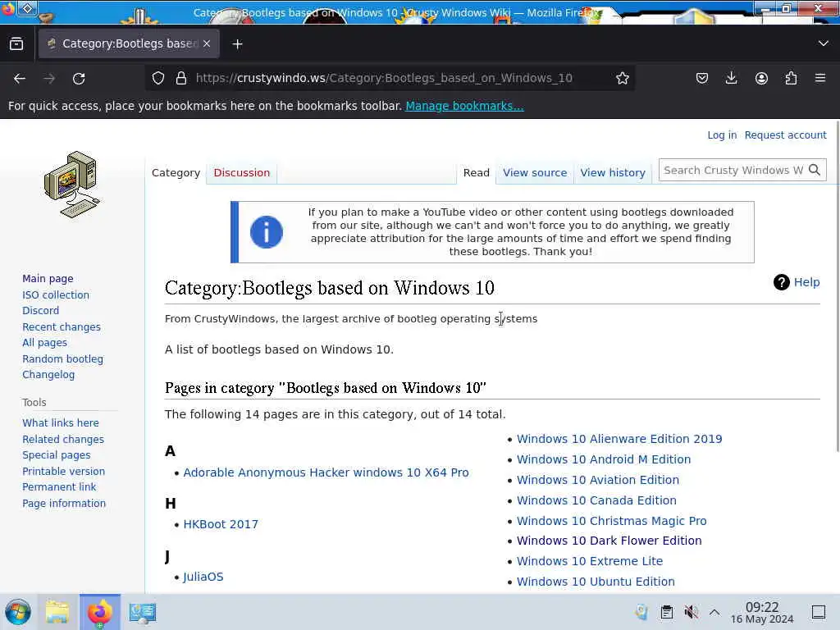Open the Help link
This screenshot has width=840, height=630.
click(806, 282)
